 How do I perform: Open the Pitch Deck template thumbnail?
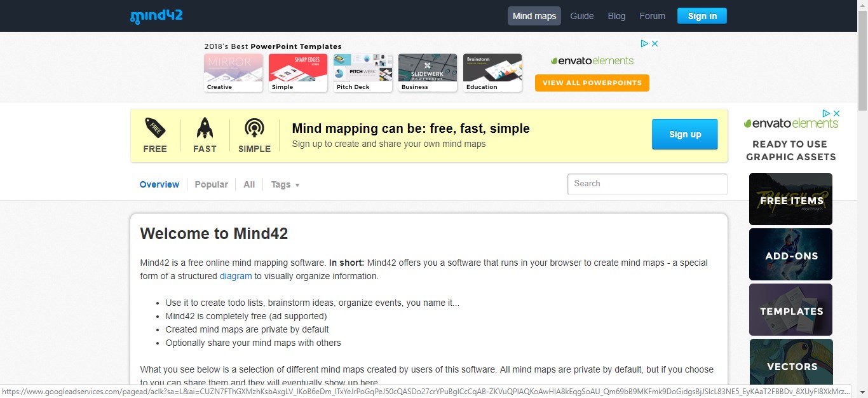363,73
